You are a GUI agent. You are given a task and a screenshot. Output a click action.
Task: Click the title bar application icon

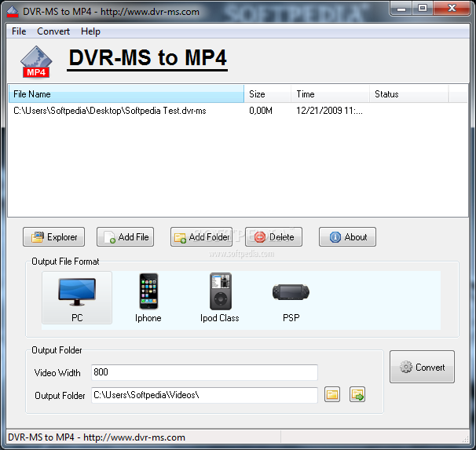coord(13,12)
